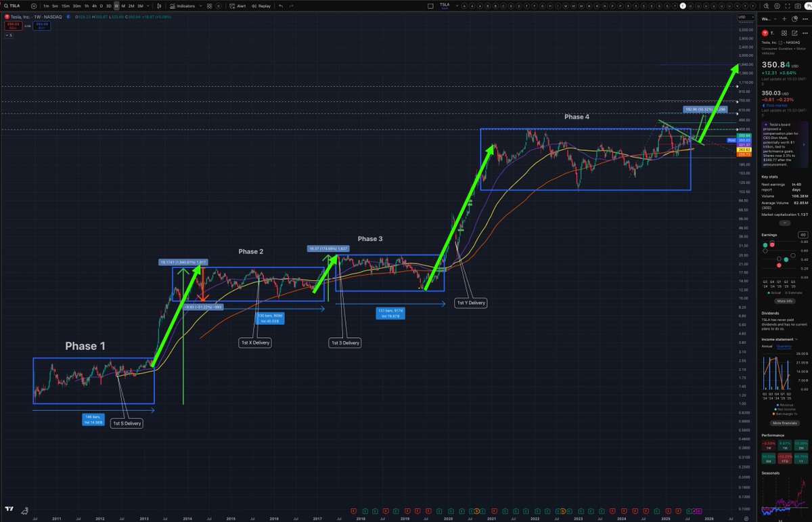This screenshot has height=522, width=812.
Task: Open the watchlist name dropdown
Action: click(769, 19)
